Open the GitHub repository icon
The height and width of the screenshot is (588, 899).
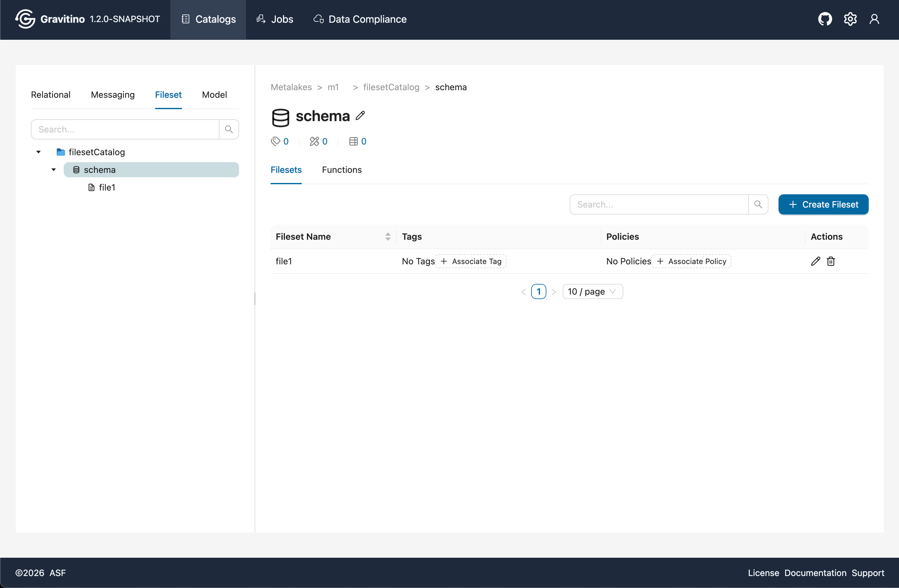click(x=825, y=19)
